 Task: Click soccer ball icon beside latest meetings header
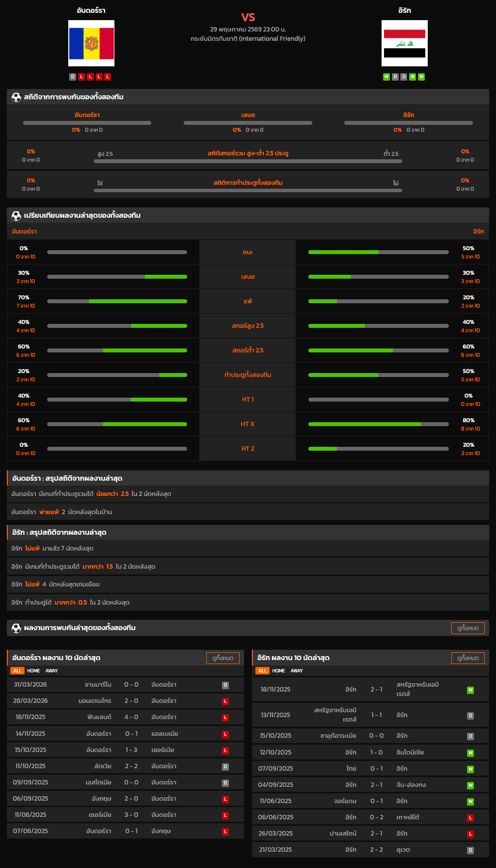coord(16,628)
